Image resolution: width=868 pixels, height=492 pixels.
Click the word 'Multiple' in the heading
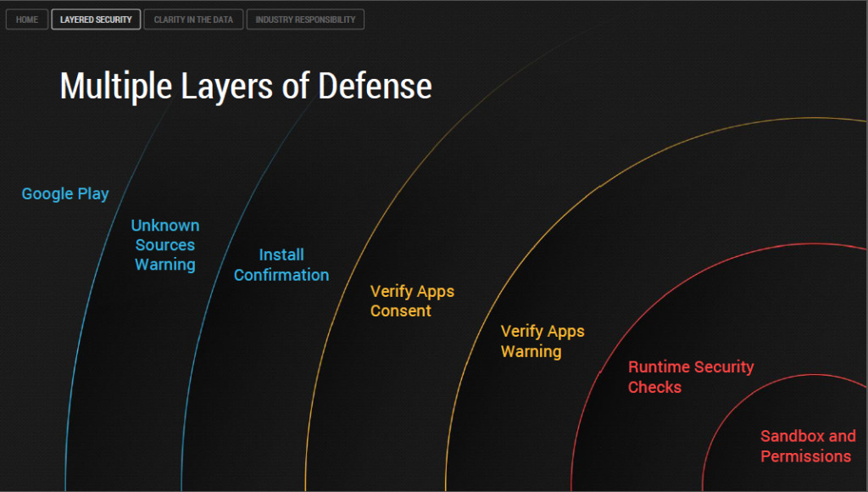[x=114, y=87]
